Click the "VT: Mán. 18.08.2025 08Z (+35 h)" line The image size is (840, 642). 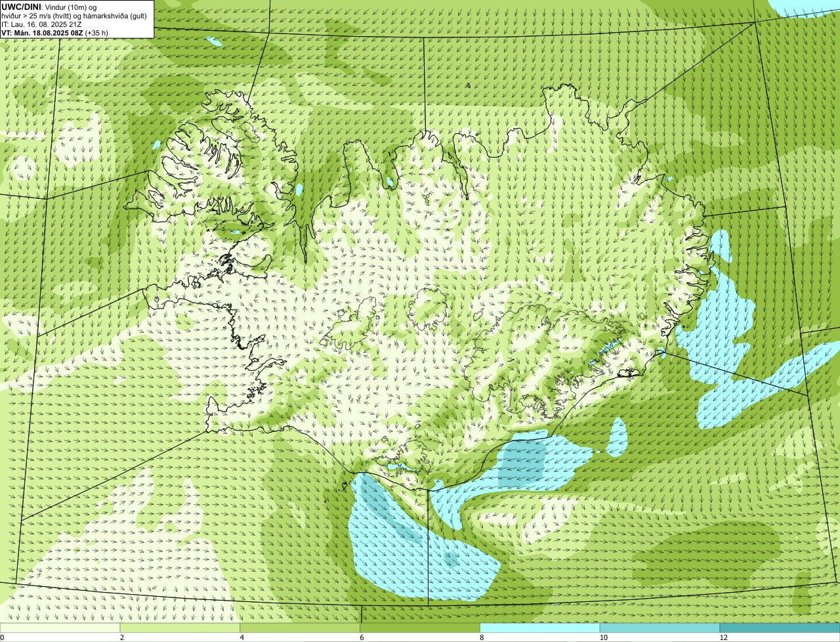click(54, 32)
